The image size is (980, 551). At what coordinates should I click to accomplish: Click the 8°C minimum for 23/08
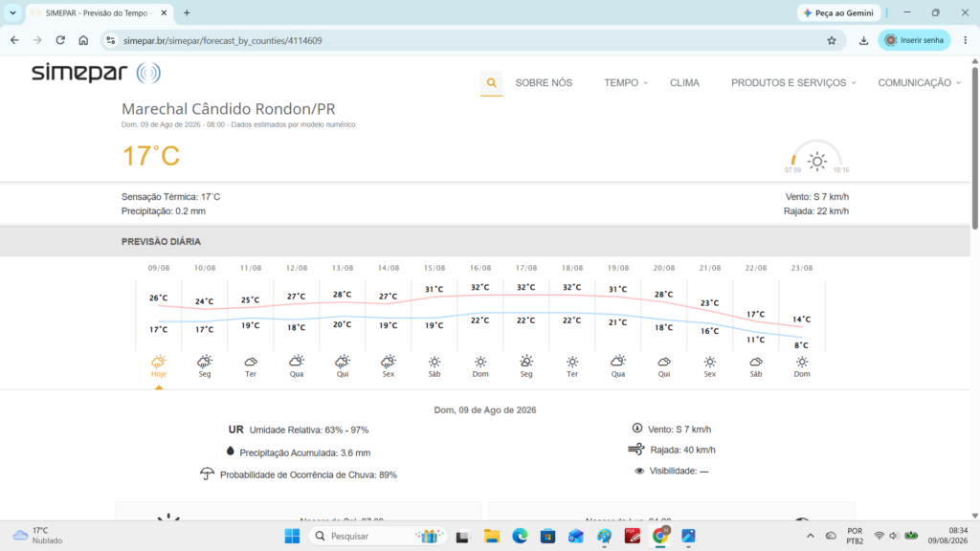click(x=801, y=344)
